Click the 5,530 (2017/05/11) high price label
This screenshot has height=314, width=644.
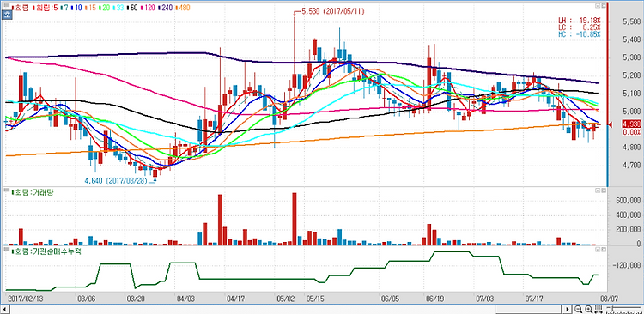coord(332,11)
